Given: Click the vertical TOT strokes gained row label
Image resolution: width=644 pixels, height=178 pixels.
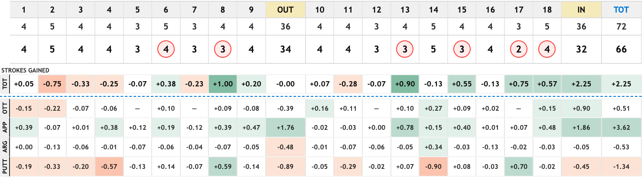Looking at the screenshot, I should [5, 84].
